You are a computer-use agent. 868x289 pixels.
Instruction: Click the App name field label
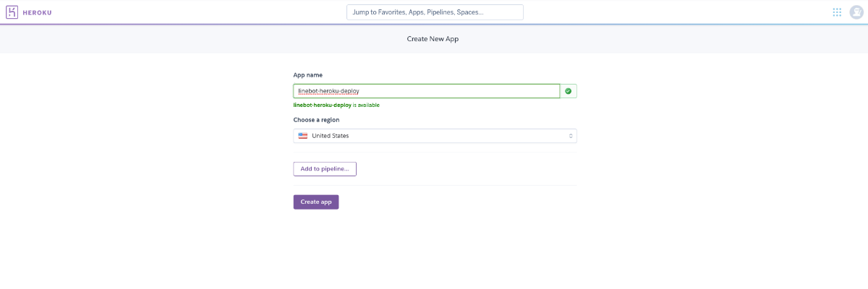[x=307, y=75]
